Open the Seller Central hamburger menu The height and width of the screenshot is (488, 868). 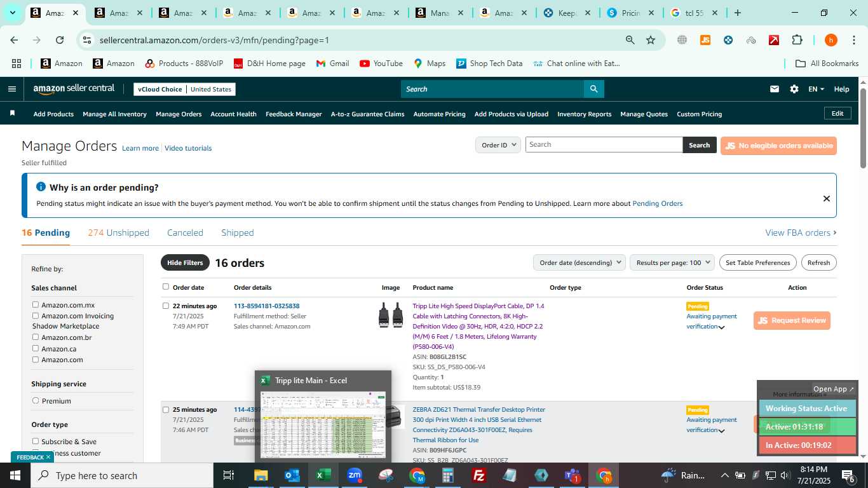[11, 89]
